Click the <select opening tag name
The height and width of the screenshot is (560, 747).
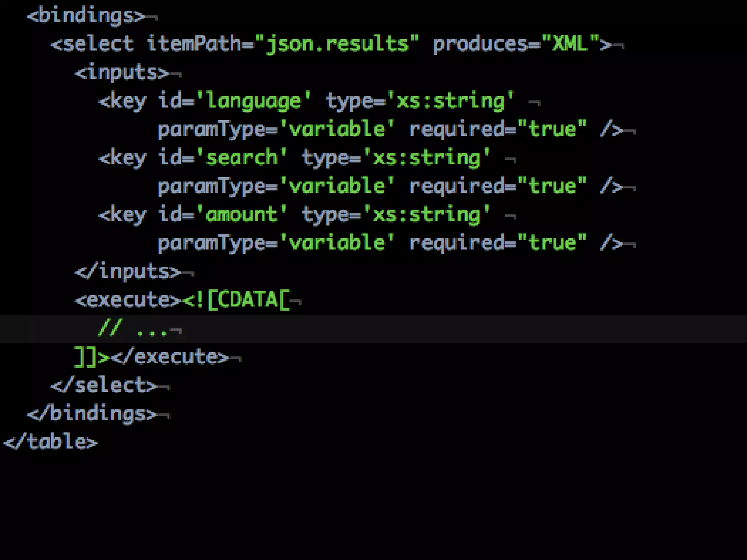click(92, 44)
